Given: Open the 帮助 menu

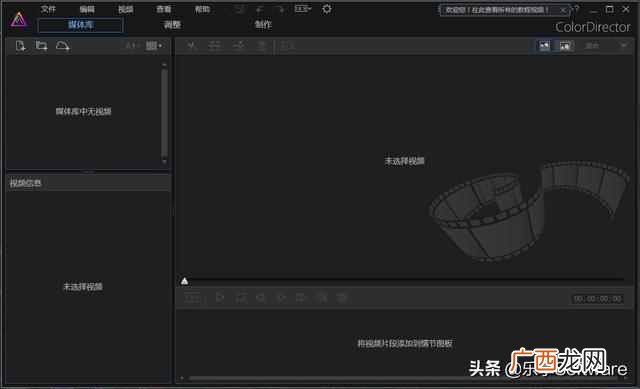Looking at the screenshot, I should click(x=202, y=9).
